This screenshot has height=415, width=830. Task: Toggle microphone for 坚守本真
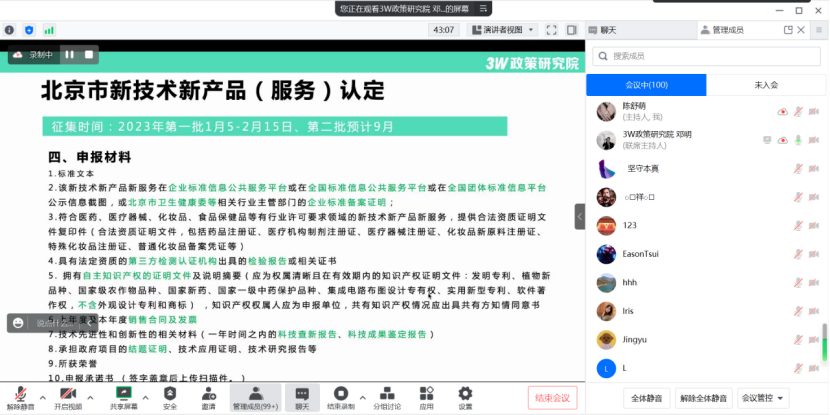(x=798, y=169)
